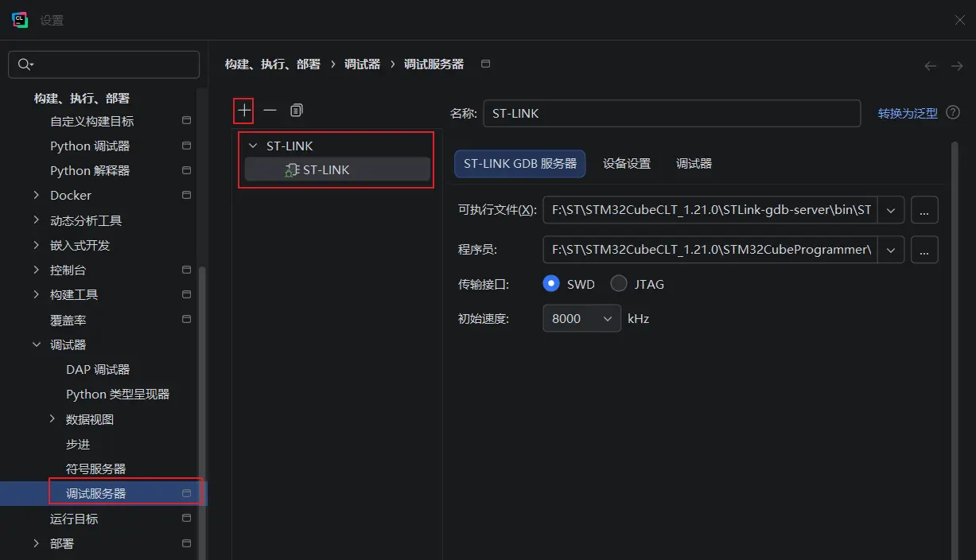This screenshot has width=976, height=560.
Task: Switch to 设备设置 tab
Action: click(627, 163)
